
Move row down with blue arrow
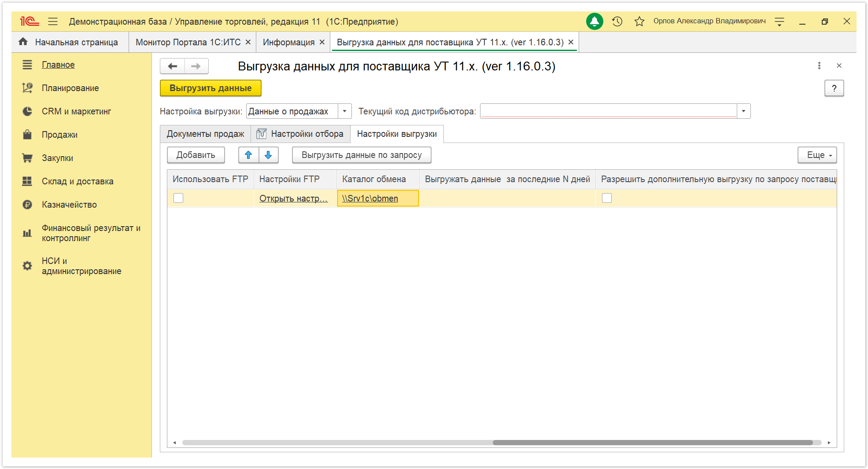[268, 155]
